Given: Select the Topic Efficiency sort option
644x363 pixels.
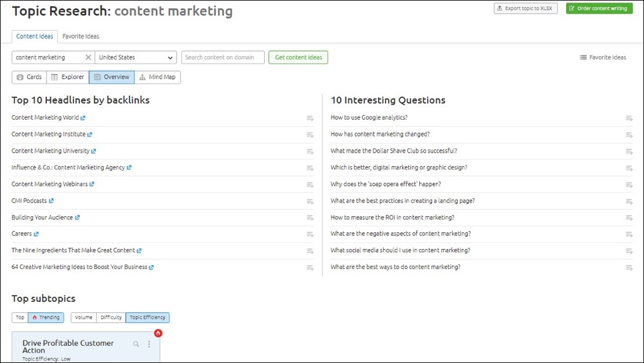Looking at the screenshot, I should [x=147, y=317].
